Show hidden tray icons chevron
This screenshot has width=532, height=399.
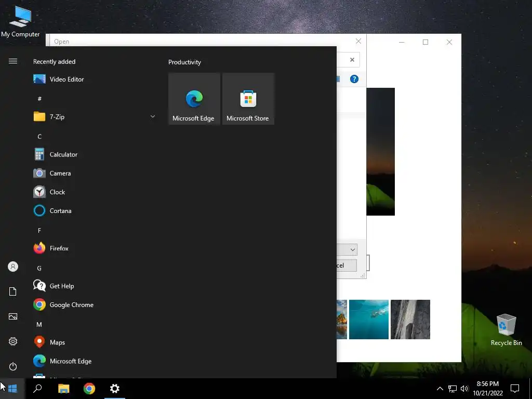(x=440, y=389)
